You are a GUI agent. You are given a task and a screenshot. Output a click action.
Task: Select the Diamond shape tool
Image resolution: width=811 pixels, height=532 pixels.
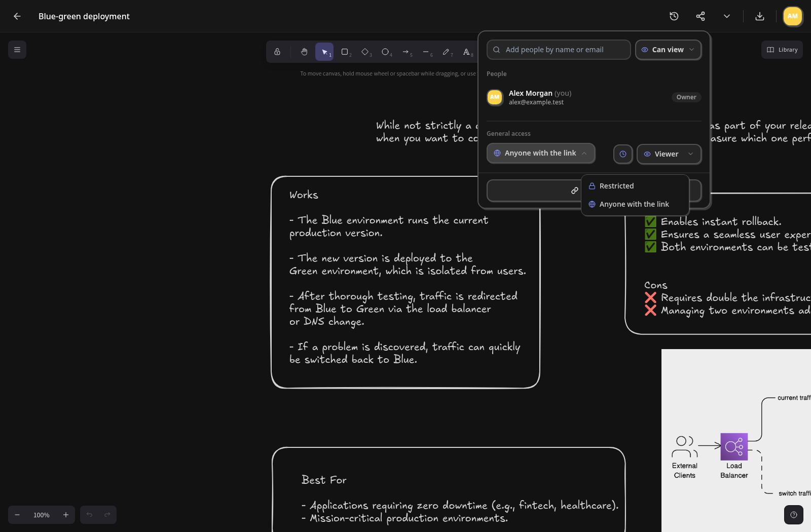pyautogui.click(x=365, y=52)
